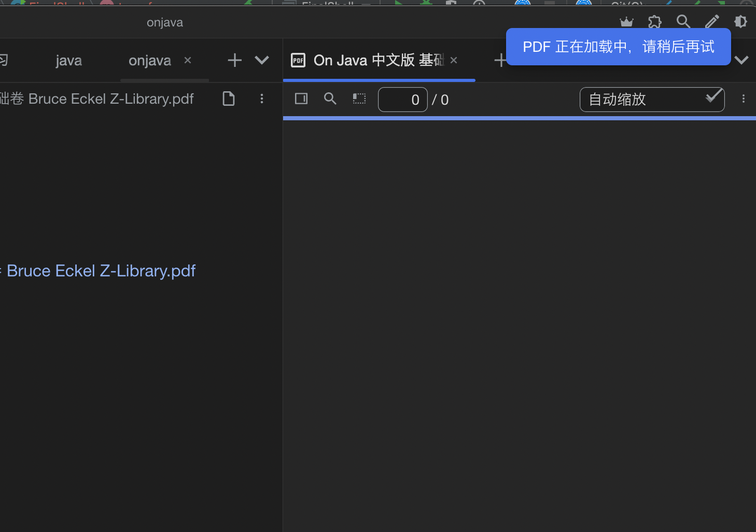756x532 pixels.
Task: Search within the PDF document
Action: 330,99
